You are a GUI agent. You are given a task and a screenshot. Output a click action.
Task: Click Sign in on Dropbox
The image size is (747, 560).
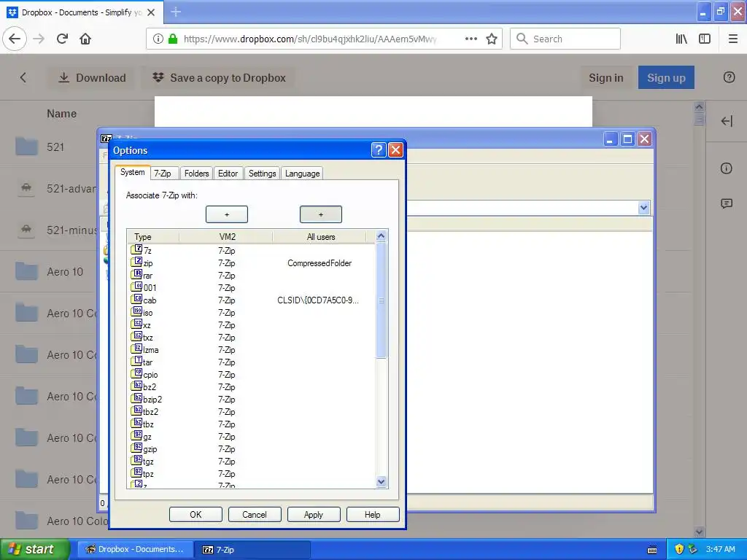pyautogui.click(x=606, y=77)
